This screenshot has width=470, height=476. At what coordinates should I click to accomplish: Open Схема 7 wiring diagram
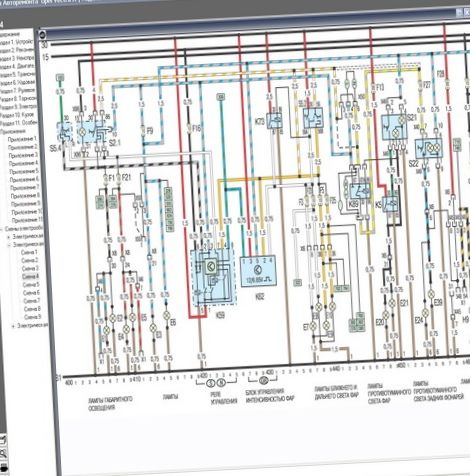[x=32, y=301]
